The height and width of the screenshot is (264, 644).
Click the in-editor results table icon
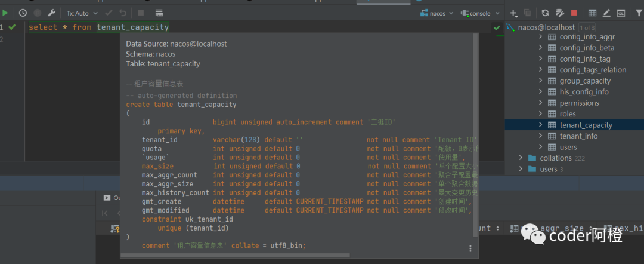(159, 13)
